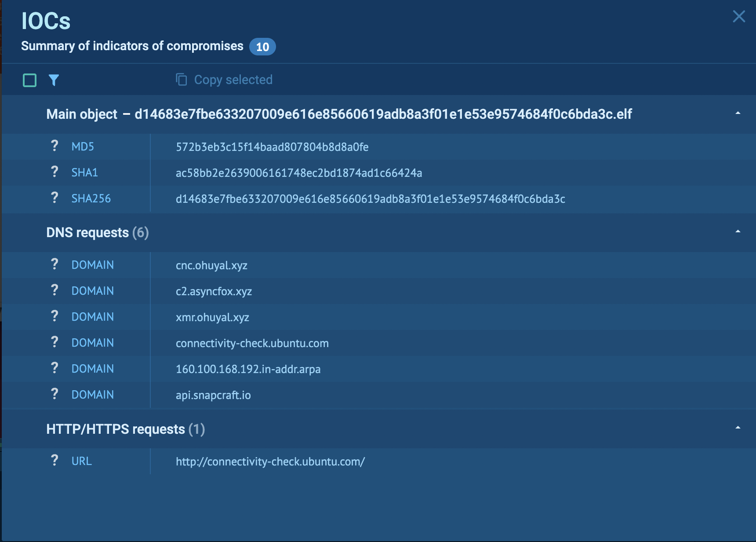Tick the select-all checkbox in the toolbar
The height and width of the screenshot is (542, 756).
30,80
